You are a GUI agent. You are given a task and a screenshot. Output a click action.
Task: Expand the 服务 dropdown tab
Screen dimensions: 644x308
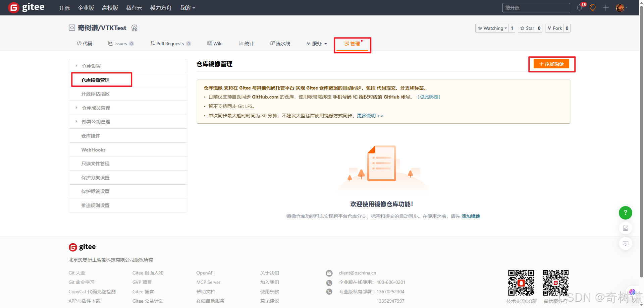[317, 44]
